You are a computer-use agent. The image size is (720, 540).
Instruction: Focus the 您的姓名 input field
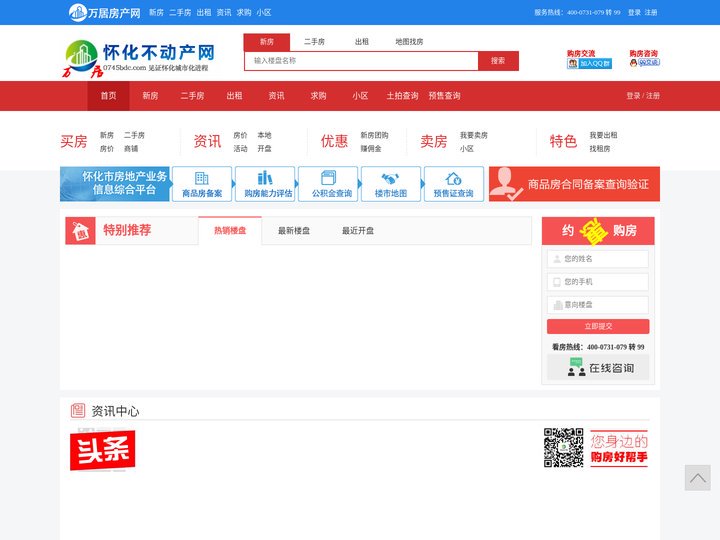pos(598,259)
